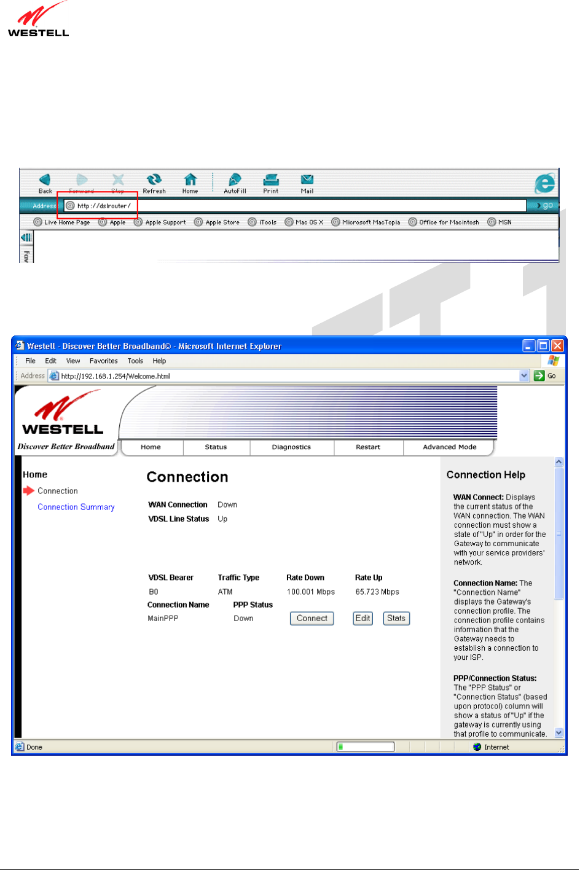Click the page loading progress bar in status bar

(366, 747)
